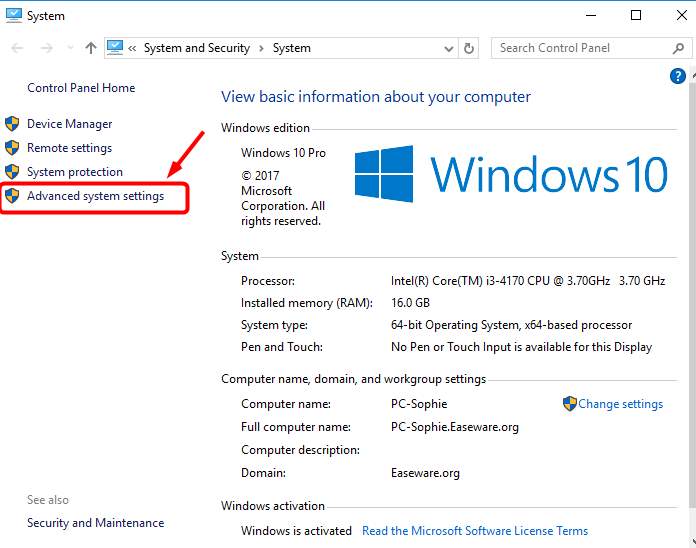Click the shield icon beside Advanced system settings
The height and width of the screenshot is (548, 696).
(x=12, y=196)
